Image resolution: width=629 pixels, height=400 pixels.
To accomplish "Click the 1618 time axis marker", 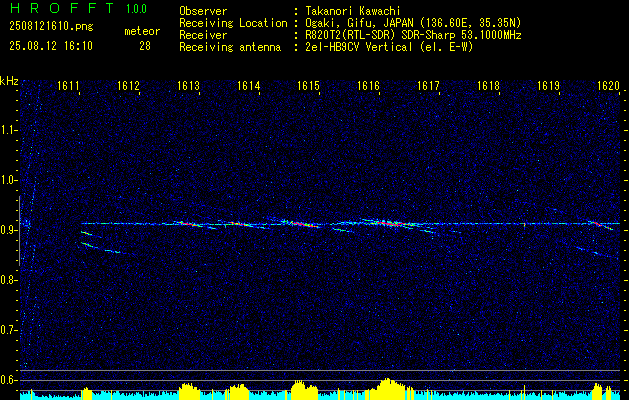I will [488, 85].
